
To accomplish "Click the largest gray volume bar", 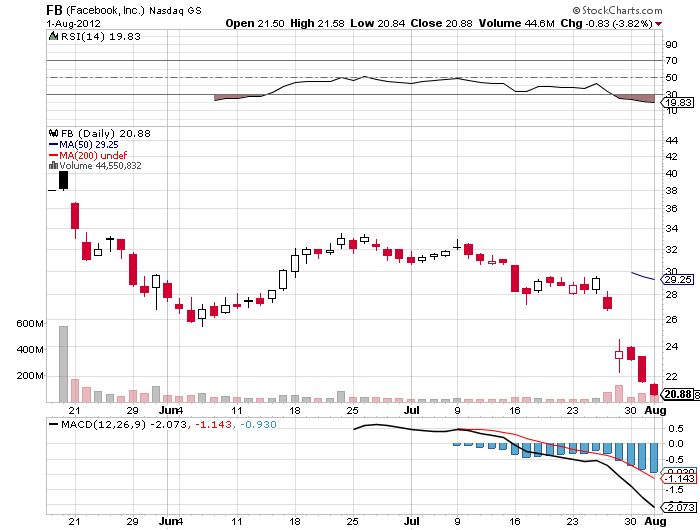I will coord(63,364).
